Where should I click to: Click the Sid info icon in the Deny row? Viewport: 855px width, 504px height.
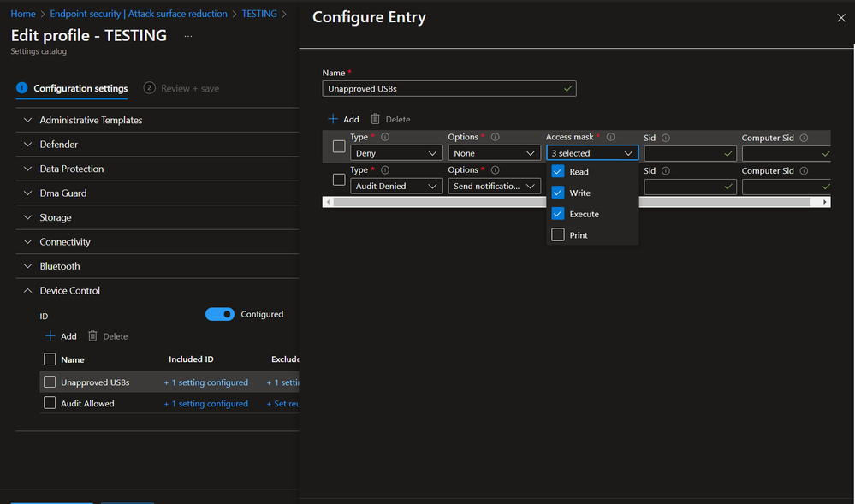pos(666,138)
